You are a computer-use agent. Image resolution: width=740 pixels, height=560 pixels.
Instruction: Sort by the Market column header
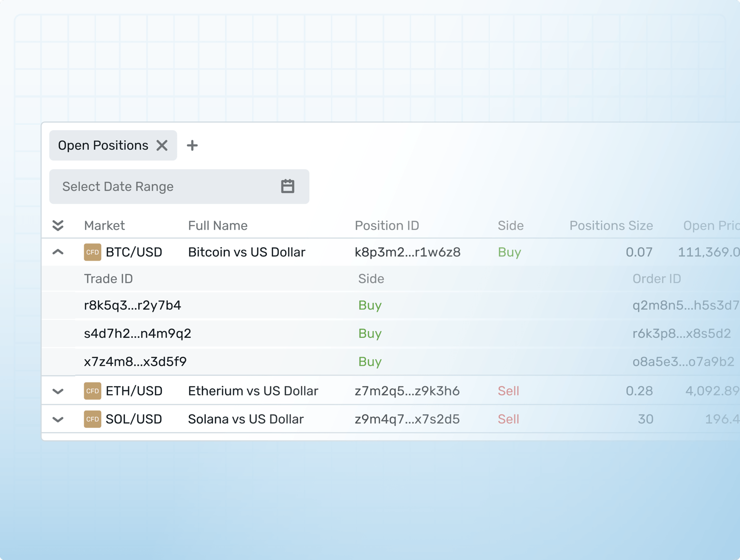[105, 226]
